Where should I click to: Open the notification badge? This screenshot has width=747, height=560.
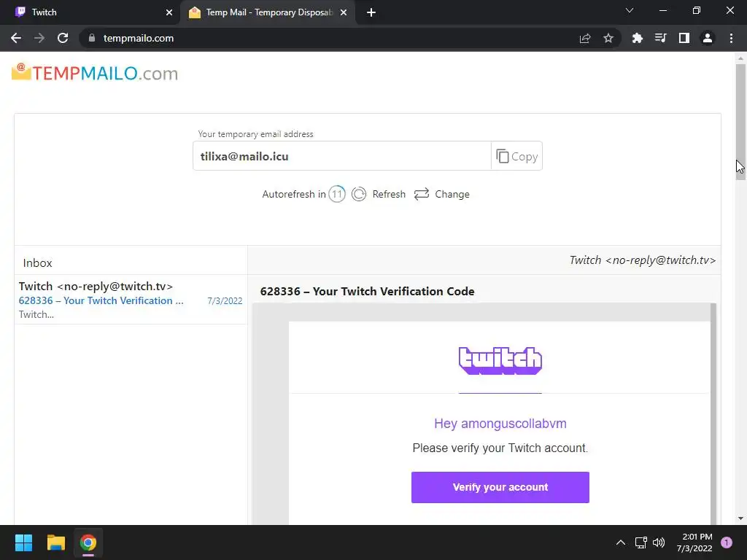(x=727, y=542)
